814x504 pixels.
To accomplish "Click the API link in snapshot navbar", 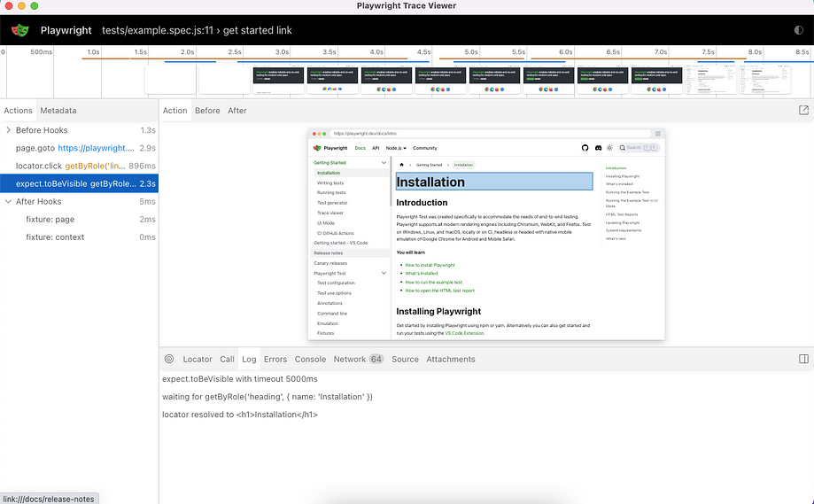I will (x=376, y=148).
